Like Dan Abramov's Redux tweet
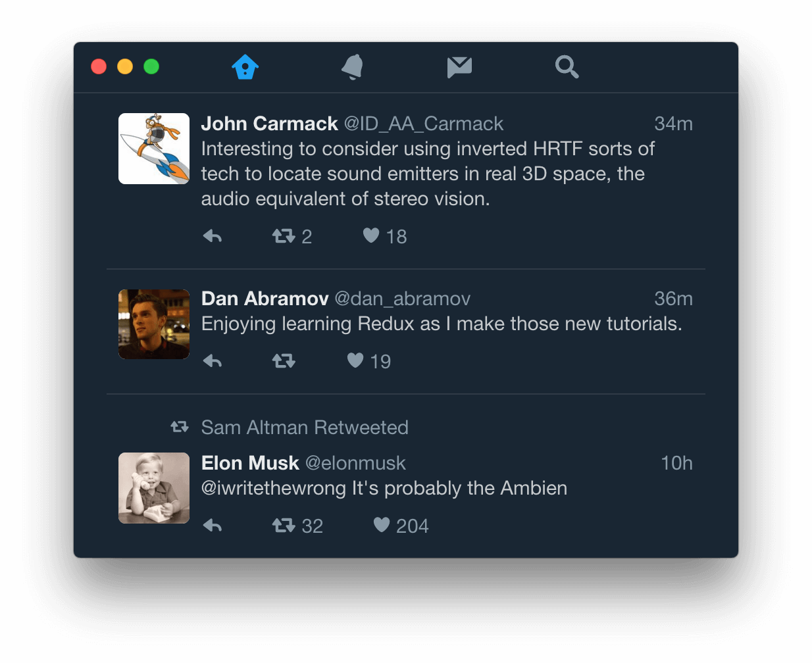This screenshot has height=663, width=812. (356, 360)
